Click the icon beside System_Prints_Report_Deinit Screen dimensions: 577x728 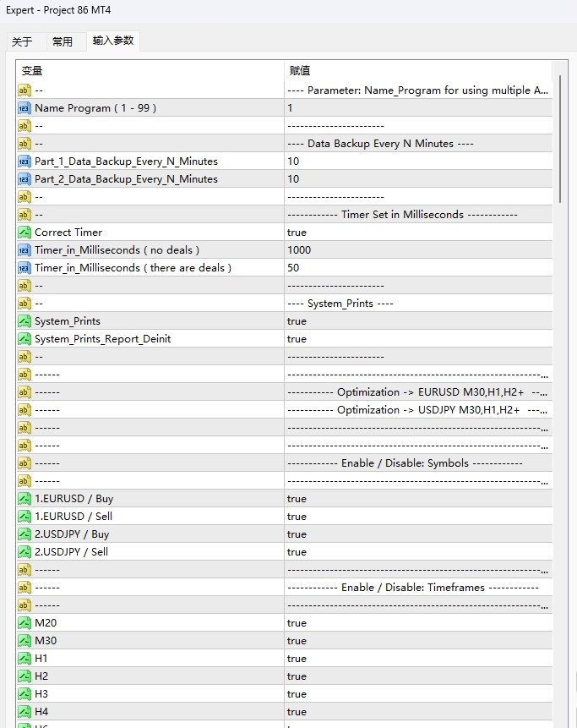pos(24,339)
